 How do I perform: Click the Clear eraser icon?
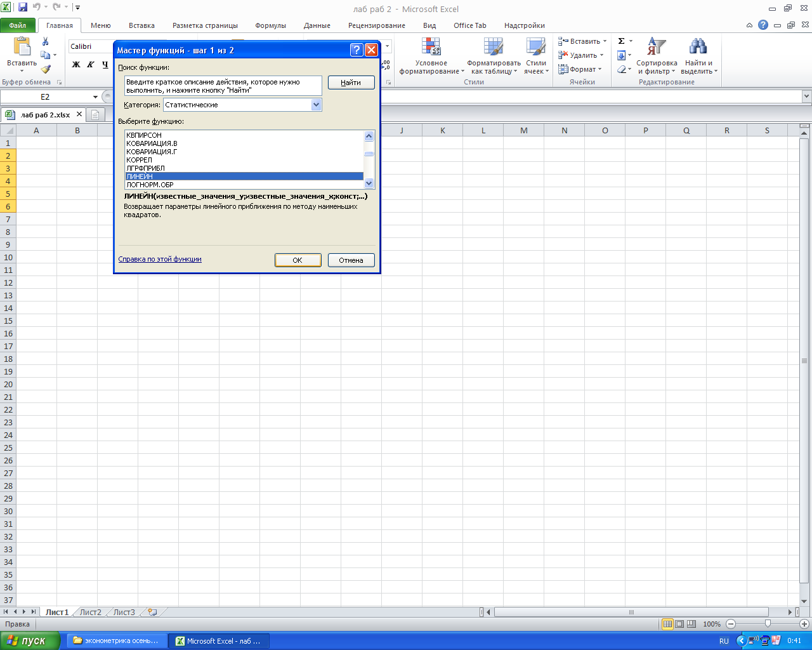pyautogui.click(x=622, y=69)
